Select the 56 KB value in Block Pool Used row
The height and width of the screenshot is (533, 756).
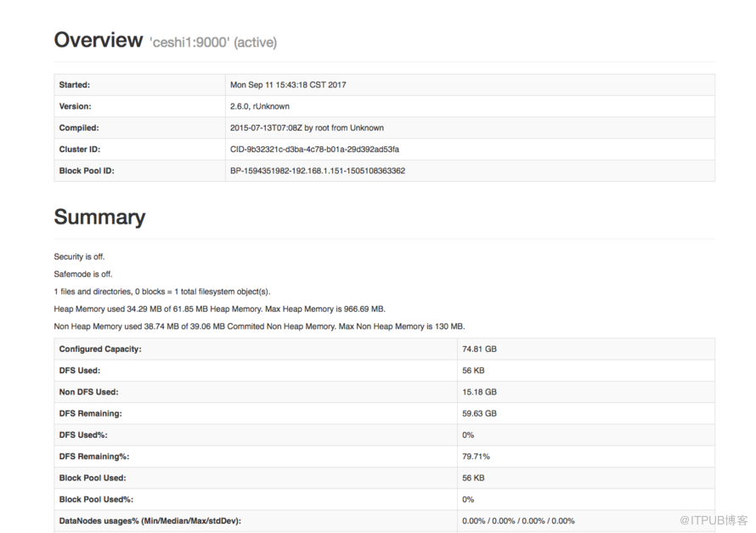pyautogui.click(x=473, y=478)
